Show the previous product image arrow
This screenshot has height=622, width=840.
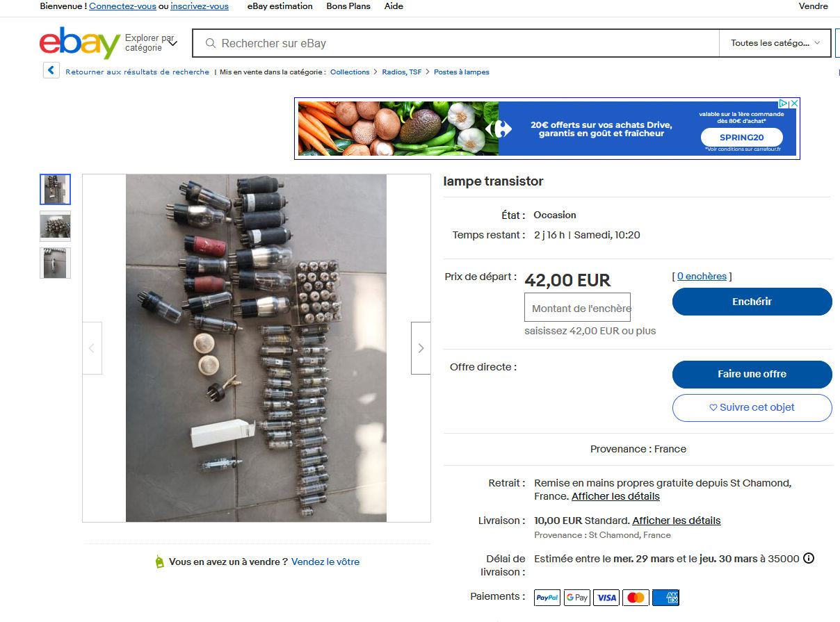[92, 348]
